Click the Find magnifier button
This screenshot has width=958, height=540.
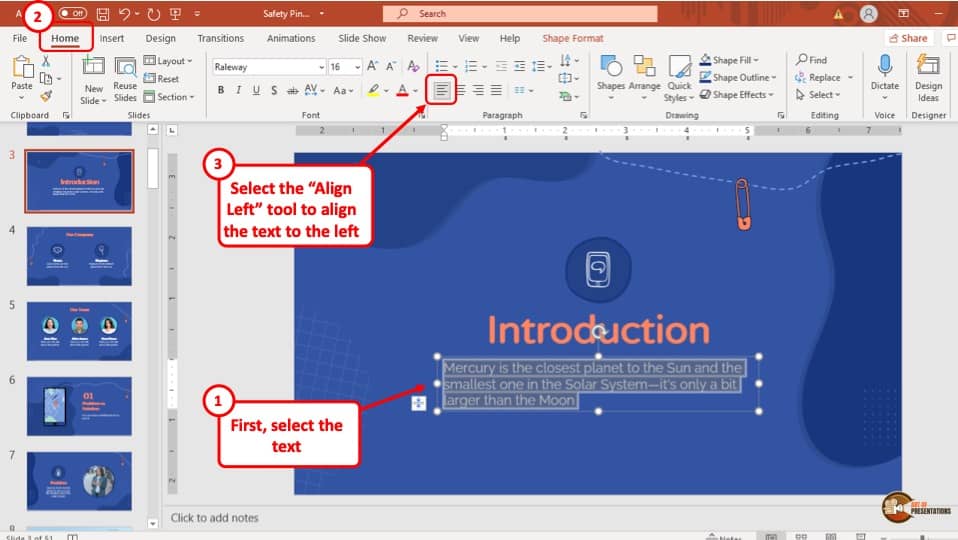(811, 60)
